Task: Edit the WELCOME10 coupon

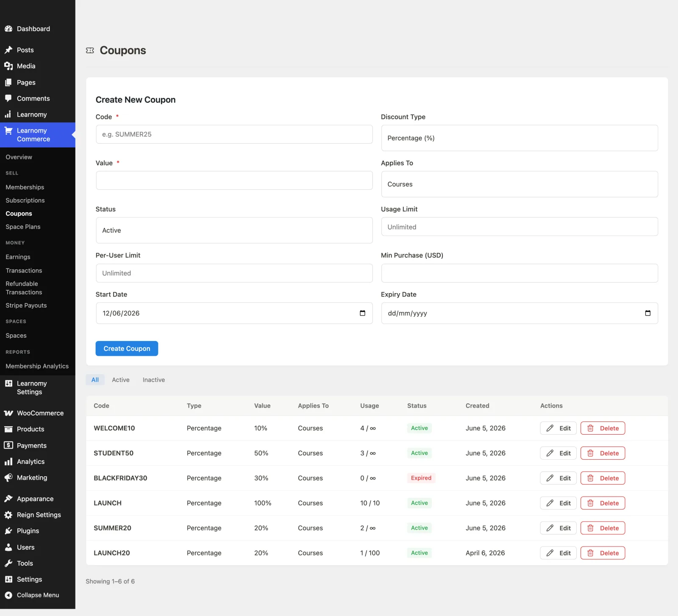Action: click(x=558, y=428)
